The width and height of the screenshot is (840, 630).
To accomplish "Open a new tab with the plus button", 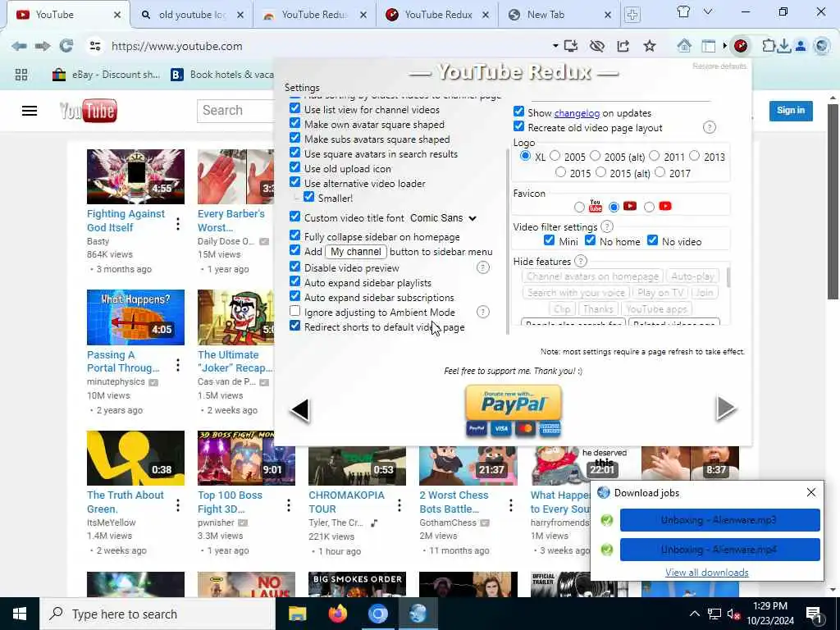I will (x=632, y=15).
